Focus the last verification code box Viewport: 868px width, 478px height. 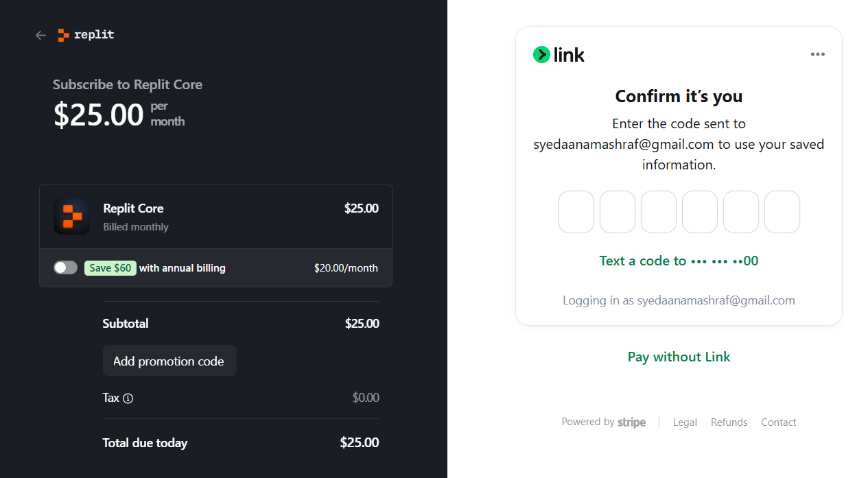[x=782, y=212]
